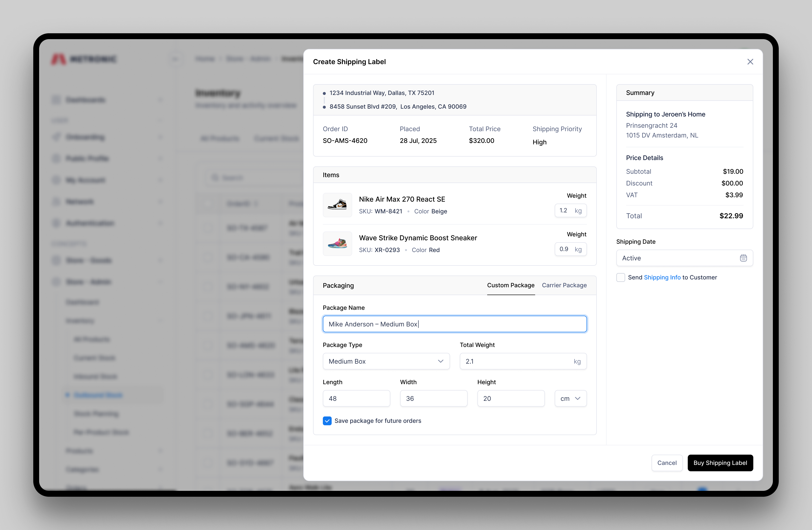
Task: Click the Cancel button
Action: [x=667, y=463]
